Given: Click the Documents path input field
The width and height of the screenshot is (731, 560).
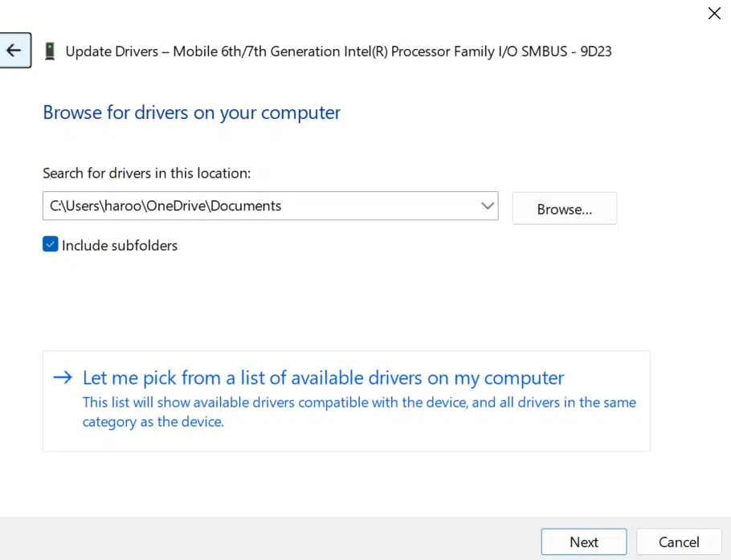Looking at the screenshot, I should (241, 206).
